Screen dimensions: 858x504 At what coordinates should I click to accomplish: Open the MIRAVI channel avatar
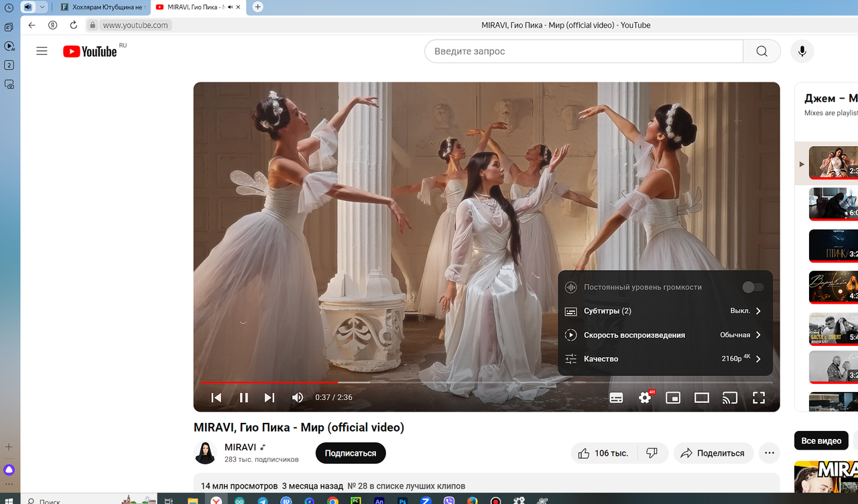(205, 453)
